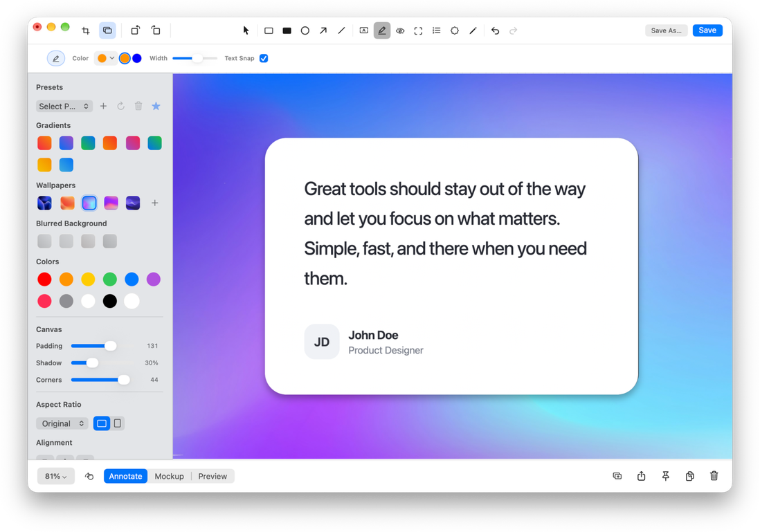Refresh the selected preset
This screenshot has height=532, width=760.
click(x=120, y=106)
